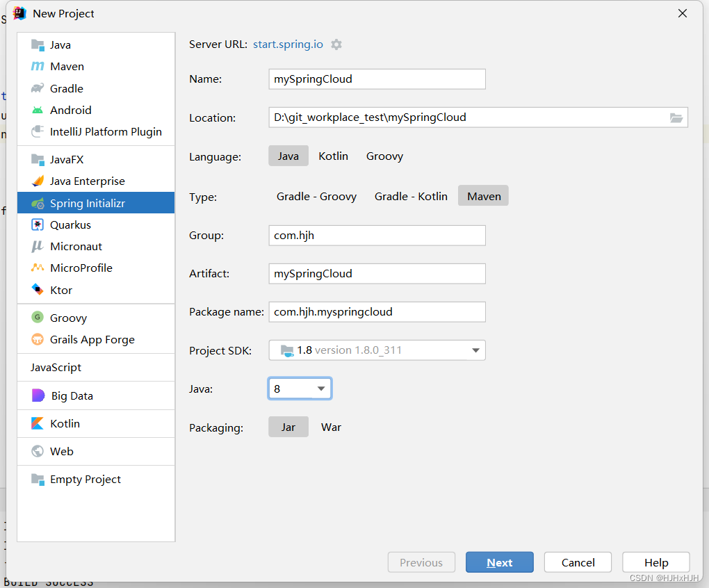Click the Android robot icon
The image size is (709, 588).
point(38,111)
